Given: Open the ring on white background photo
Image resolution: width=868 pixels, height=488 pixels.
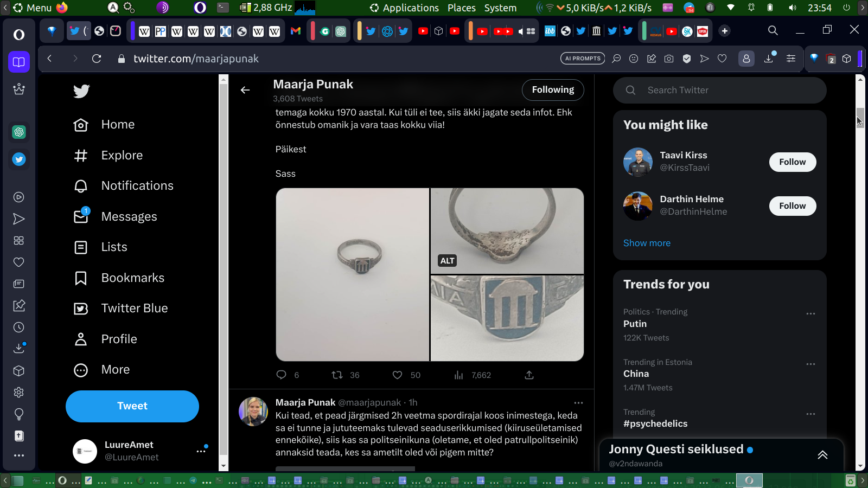Looking at the screenshot, I should pos(353,274).
